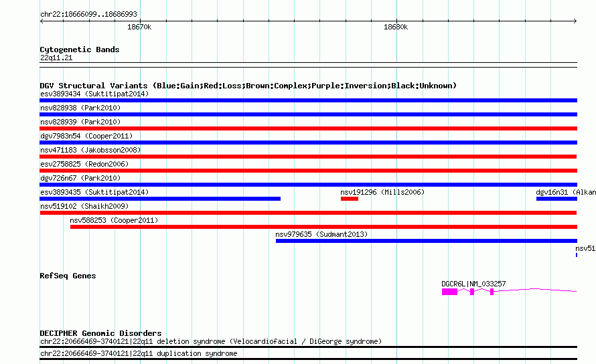Click the truncated nsv51 variant label
The width and height of the screenshot is (596, 364).
(585, 248)
